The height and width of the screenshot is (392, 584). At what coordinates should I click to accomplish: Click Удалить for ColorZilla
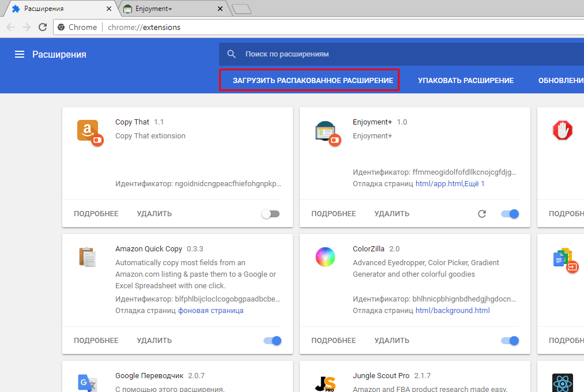click(392, 341)
